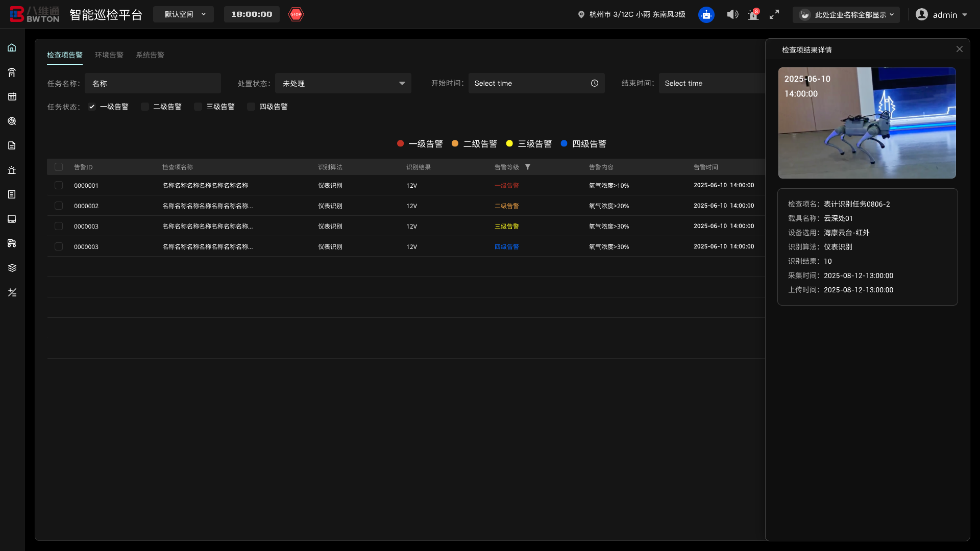Viewport: 980px width, 551px height.
Task: Open alarm notifications bell with badge
Action: 753,15
